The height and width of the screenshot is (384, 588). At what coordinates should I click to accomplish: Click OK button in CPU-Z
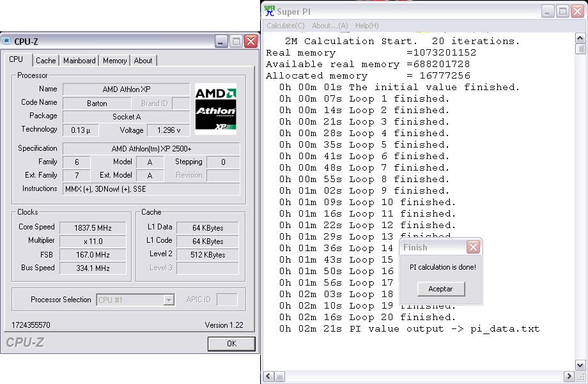(x=231, y=344)
